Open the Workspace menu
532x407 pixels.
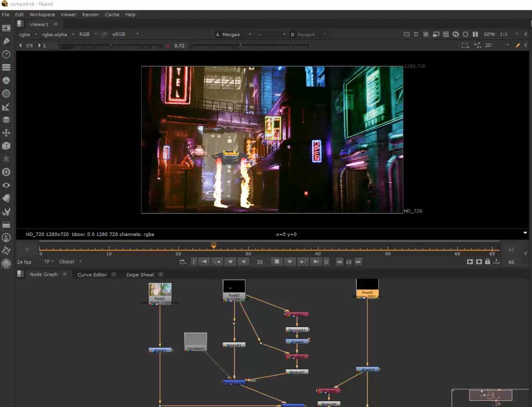coord(42,15)
